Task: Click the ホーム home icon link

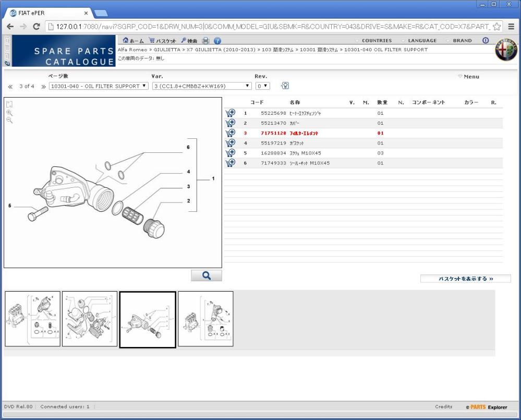Action: [x=133, y=41]
